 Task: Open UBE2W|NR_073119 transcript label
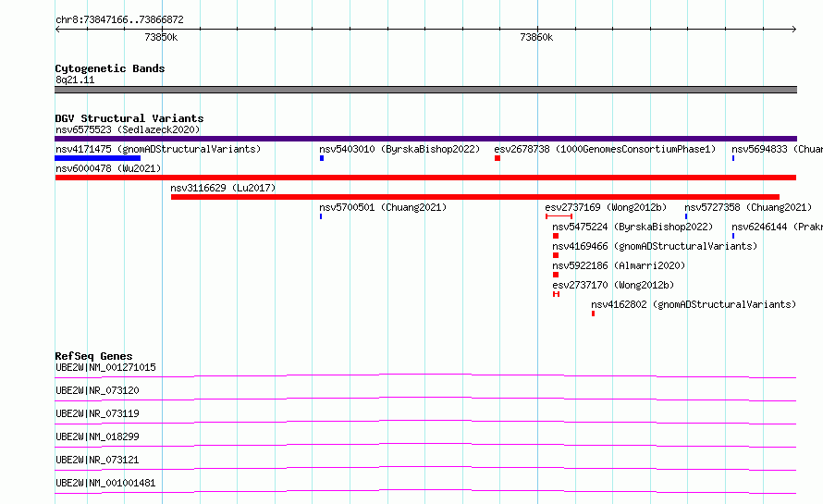97,413
